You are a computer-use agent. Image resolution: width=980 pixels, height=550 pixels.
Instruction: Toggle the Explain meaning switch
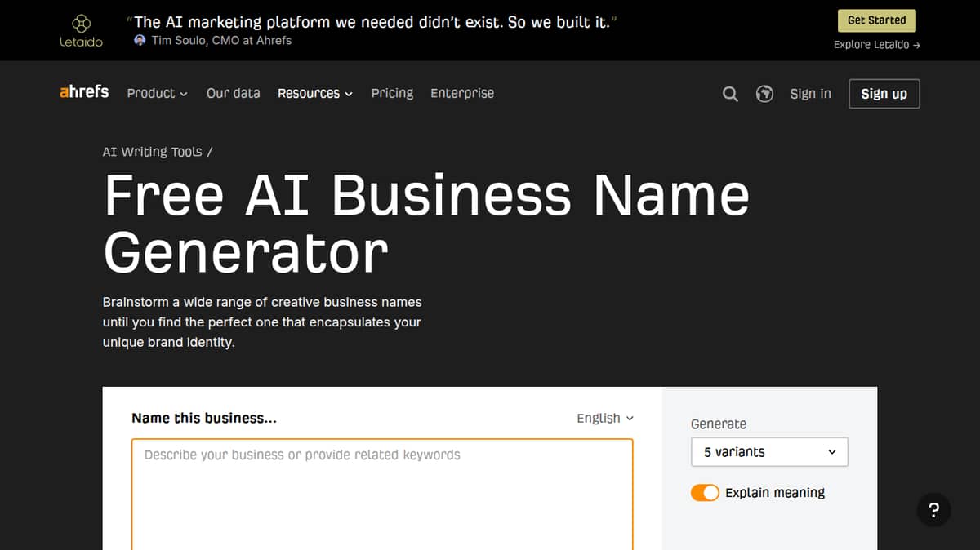(705, 493)
